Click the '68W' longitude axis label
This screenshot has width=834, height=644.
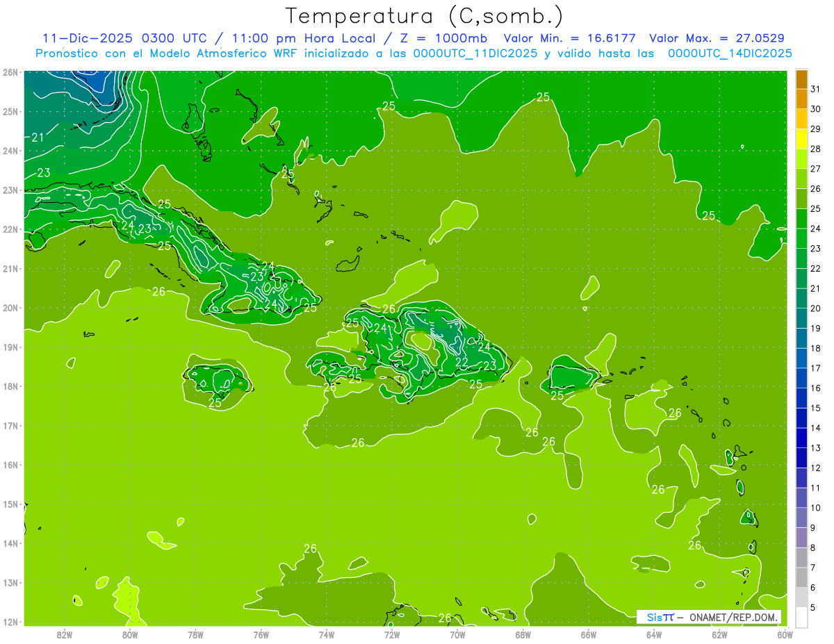click(523, 634)
